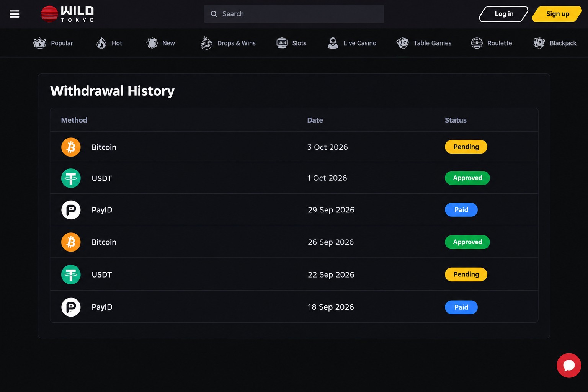The height and width of the screenshot is (392, 588).
Task: Click the Date column header
Action: 315,120
